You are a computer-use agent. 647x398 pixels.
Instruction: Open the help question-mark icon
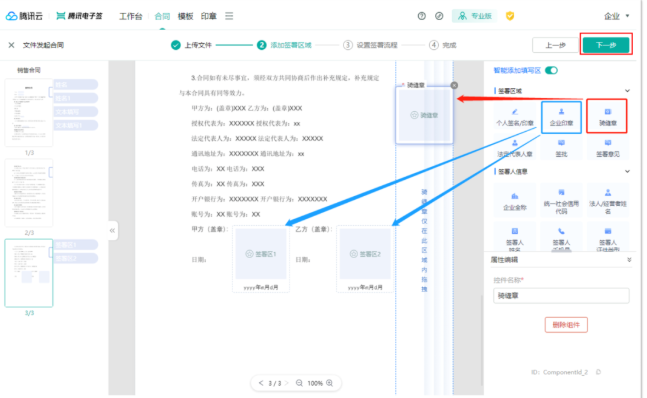(x=421, y=16)
